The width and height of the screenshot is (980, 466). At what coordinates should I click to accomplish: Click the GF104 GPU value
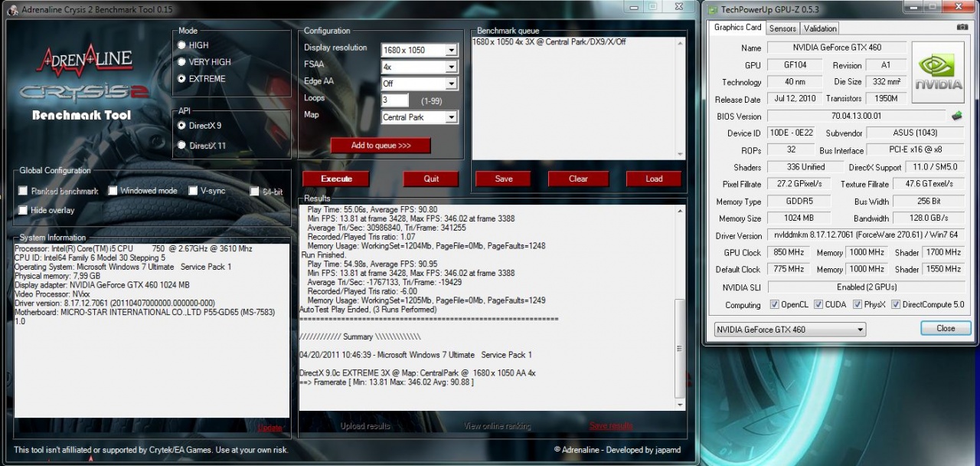793,65
